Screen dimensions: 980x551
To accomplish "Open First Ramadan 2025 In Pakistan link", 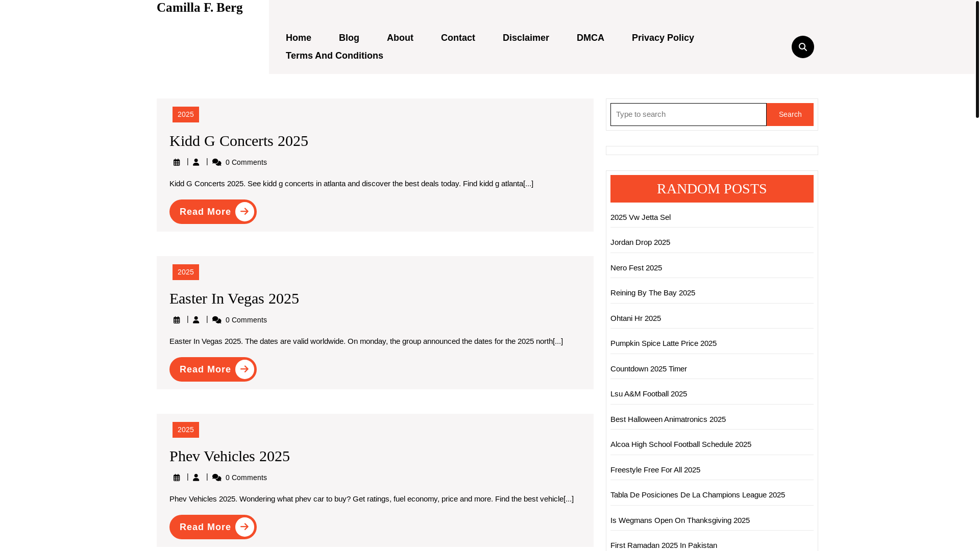I will pos(664,545).
